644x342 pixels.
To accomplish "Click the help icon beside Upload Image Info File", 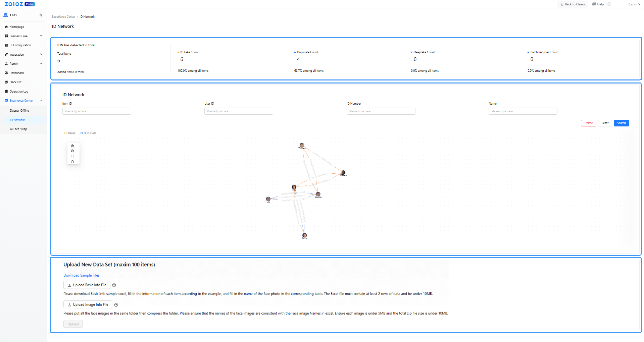I will pyautogui.click(x=116, y=305).
